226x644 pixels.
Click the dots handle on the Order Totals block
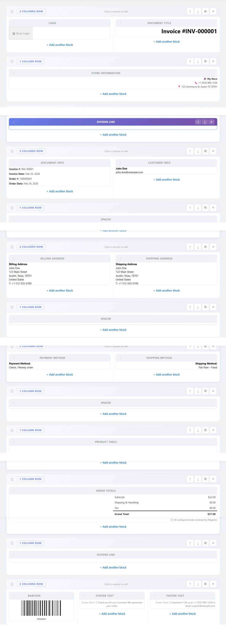[x=14, y=491]
